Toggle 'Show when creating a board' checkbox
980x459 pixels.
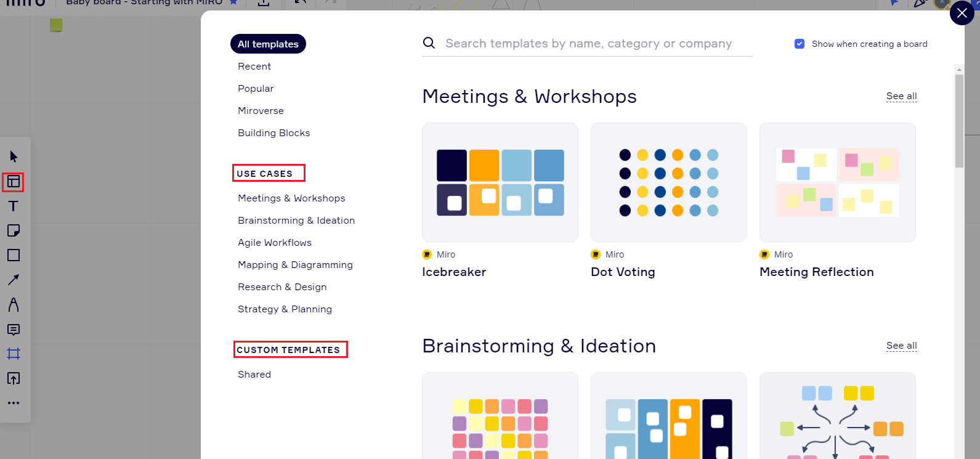[x=799, y=43]
